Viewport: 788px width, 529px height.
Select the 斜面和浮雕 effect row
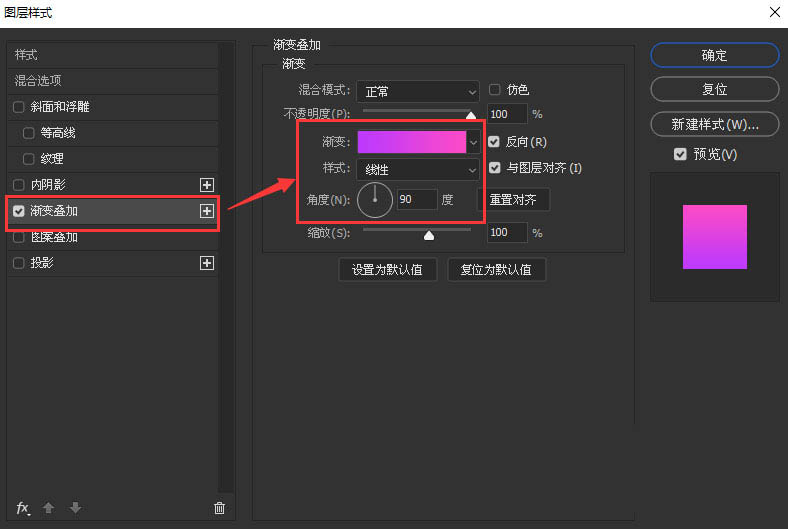pyautogui.click(x=113, y=107)
